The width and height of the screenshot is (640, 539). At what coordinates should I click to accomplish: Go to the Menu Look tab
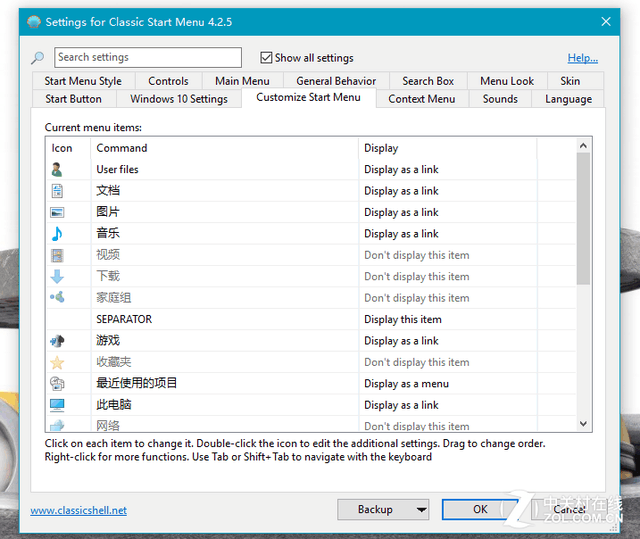click(507, 81)
